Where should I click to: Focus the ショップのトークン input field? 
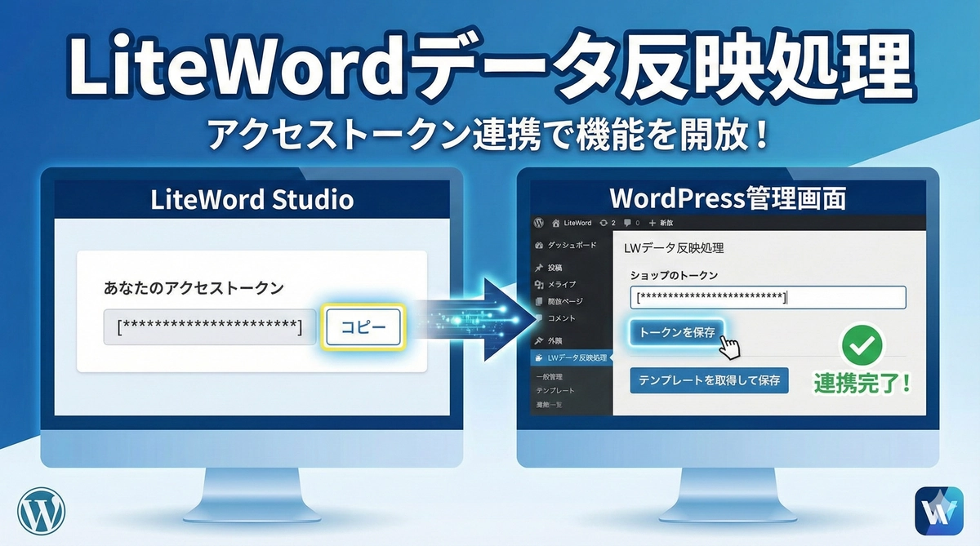point(768,298)
